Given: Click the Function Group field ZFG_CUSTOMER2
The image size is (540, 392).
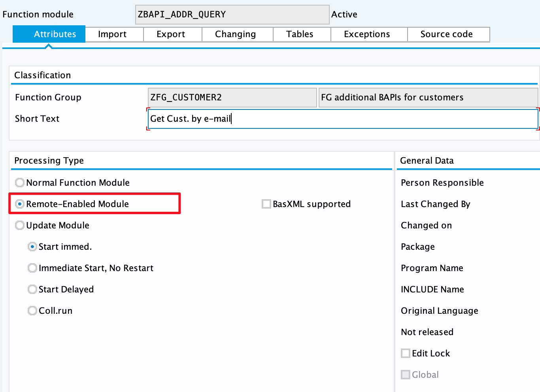Looking at the screenshot, I should click(232, 98).
